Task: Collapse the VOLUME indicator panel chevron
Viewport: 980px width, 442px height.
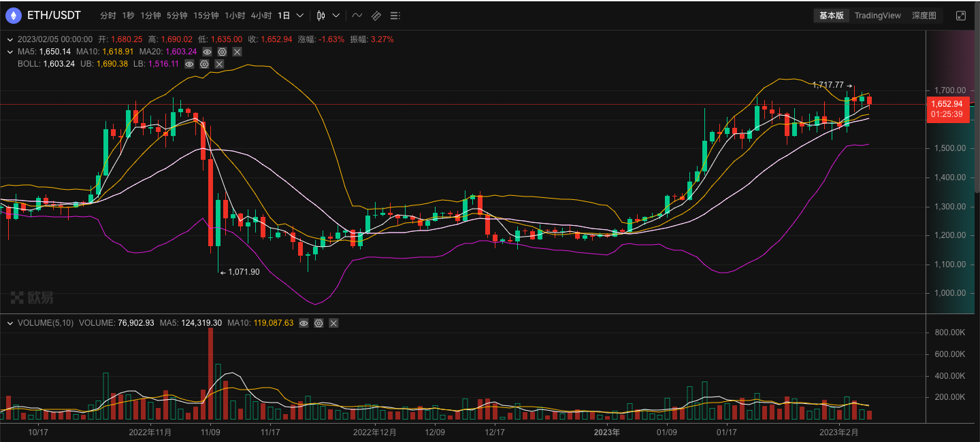Action: tap(9, 323)
